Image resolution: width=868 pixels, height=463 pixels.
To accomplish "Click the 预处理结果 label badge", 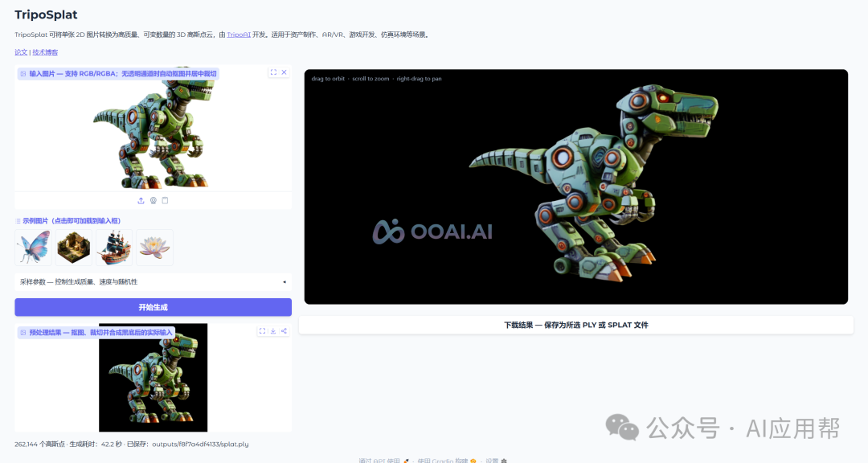I will (96, 332).
